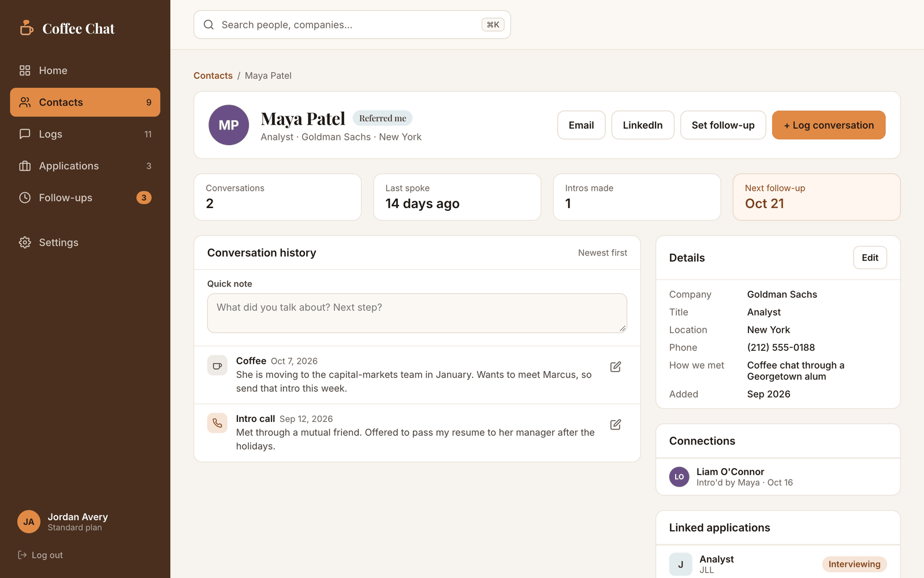Edit the Sep 12 Intro call entry

(x=616, y=425)
